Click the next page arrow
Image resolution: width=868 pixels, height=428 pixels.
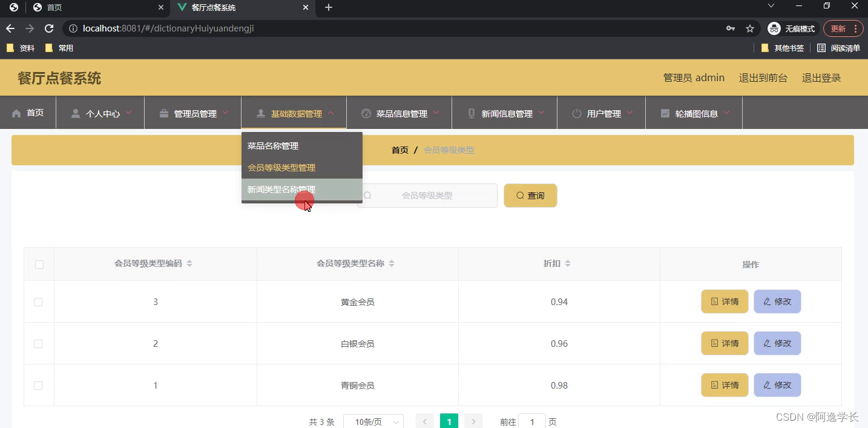473,421
